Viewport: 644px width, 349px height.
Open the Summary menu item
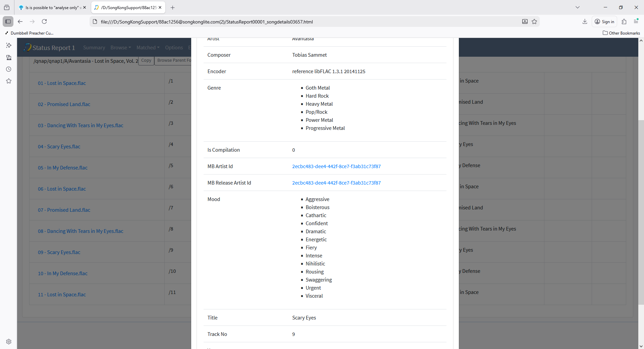(x=94, y=48)
